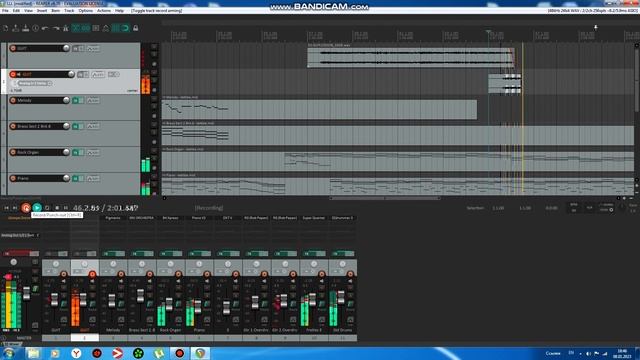Viewport: 640px width, 360px height.
Task: Click the Record button in transport
Action: coord(26,208)
